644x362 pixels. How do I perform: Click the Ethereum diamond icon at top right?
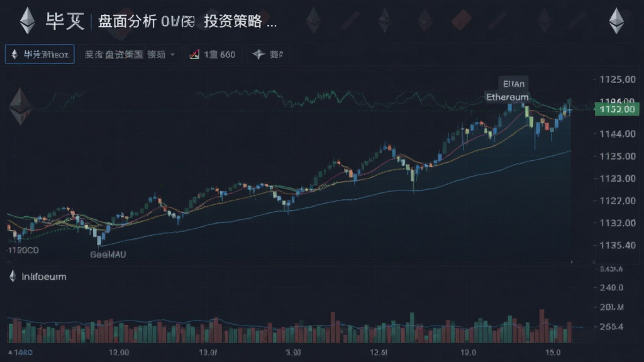click(x=616, y=21)
